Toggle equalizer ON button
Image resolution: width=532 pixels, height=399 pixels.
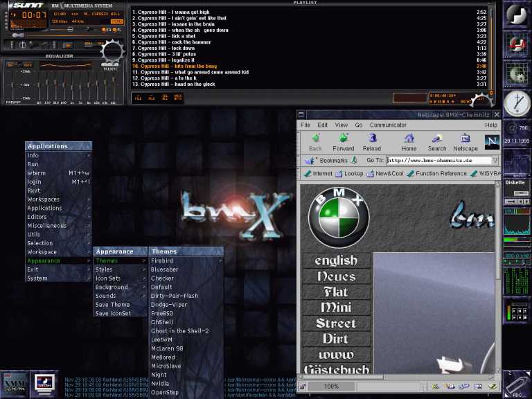pos(10,64)
